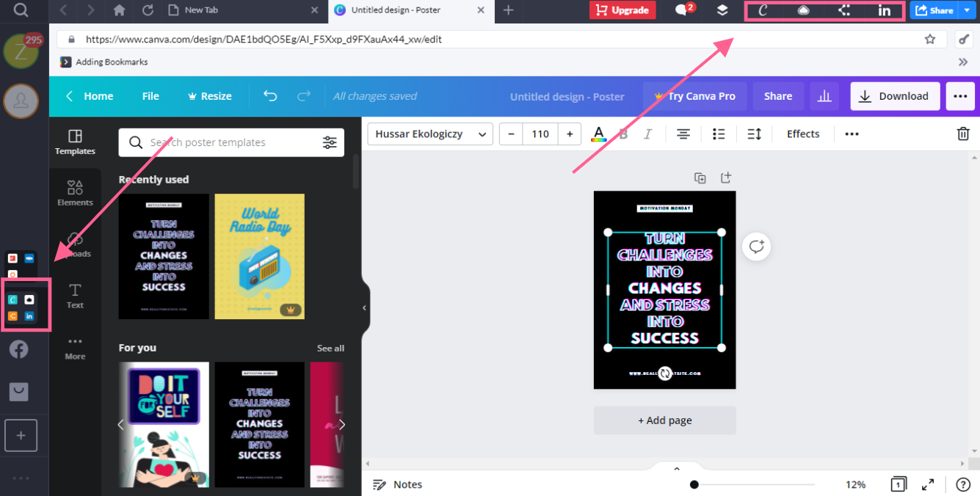
Task: Toggle bold formatting
Action: point(624,134)
